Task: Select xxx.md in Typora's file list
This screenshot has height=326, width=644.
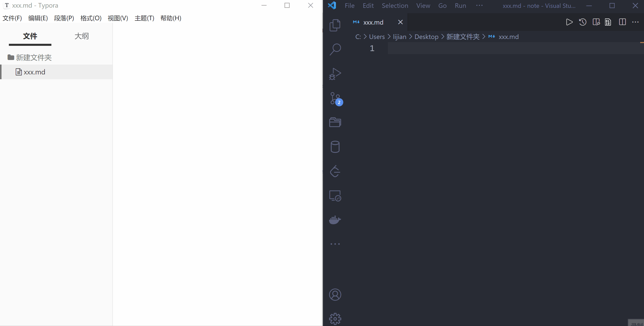Action: 35,72
